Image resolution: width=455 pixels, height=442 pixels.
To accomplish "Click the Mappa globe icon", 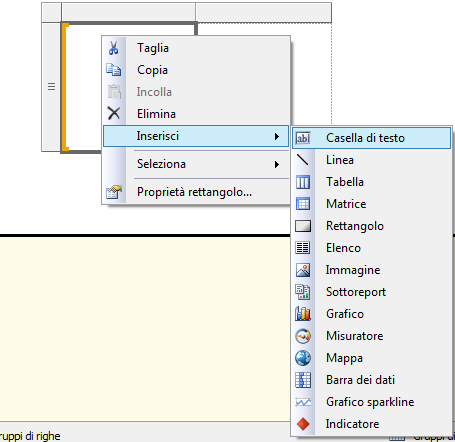I will tap(303, 358).
